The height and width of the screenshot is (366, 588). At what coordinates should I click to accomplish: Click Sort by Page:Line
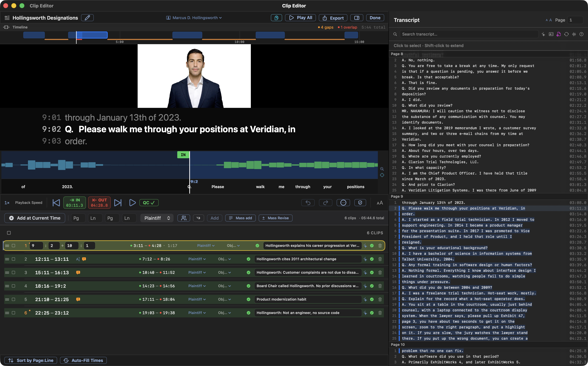31,360
